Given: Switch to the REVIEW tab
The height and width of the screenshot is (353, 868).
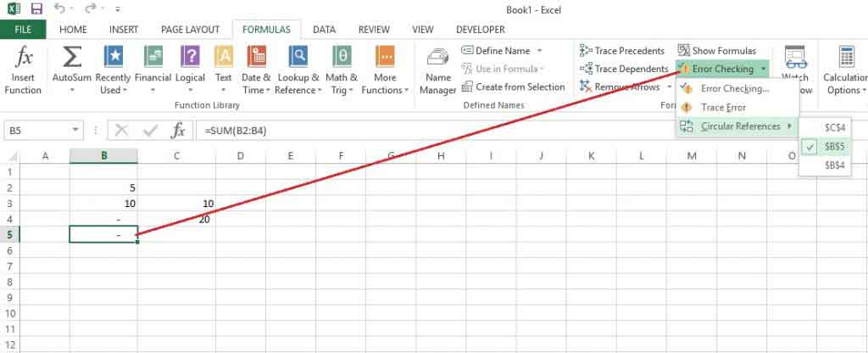Looking at the screenshot, I should pos(374,30).
